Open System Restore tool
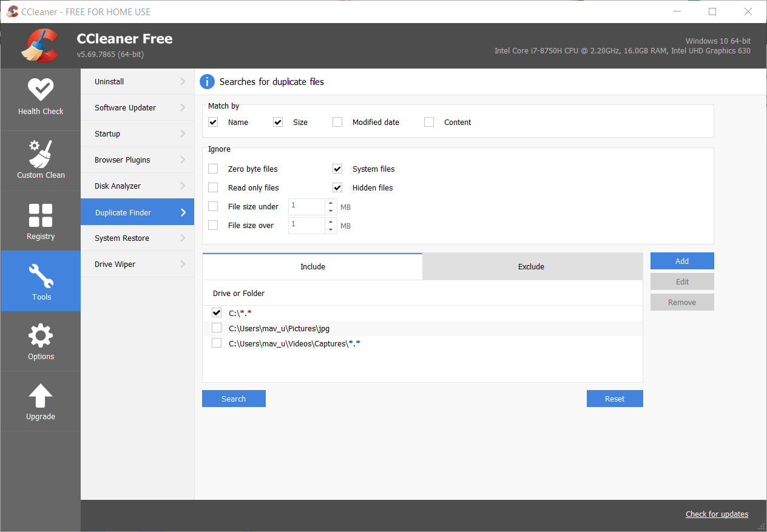 point(138,238)
